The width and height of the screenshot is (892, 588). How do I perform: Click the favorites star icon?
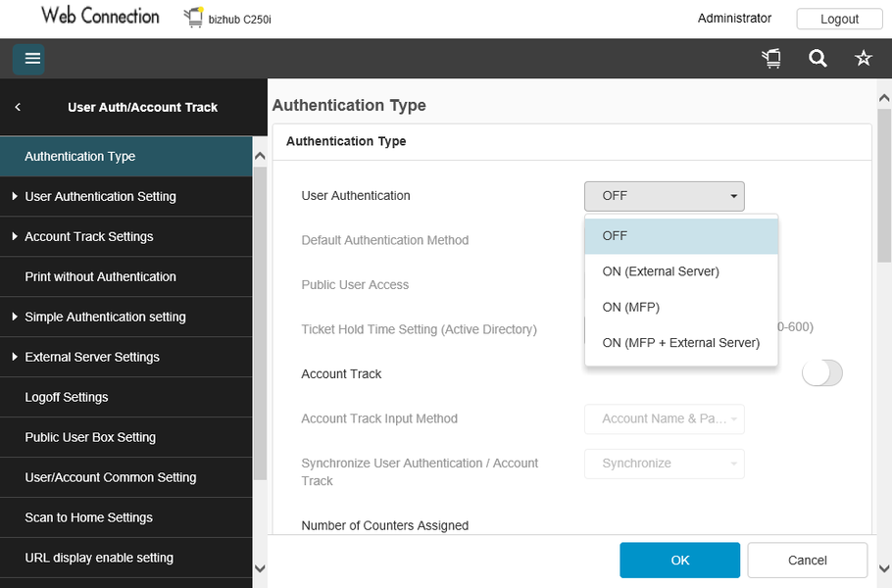point(863,59)
